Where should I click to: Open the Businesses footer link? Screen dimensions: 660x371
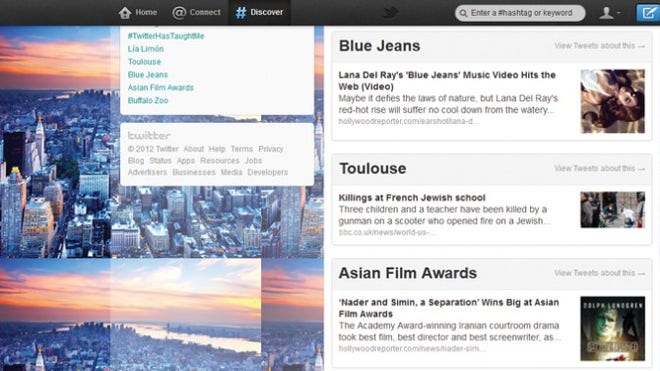(194, 172)
